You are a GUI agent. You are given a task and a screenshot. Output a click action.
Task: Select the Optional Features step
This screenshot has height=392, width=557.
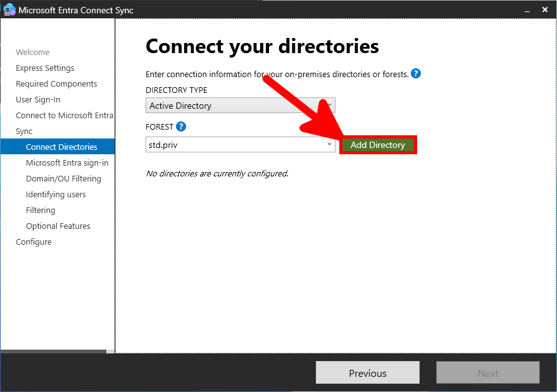[x=58, y=226]
